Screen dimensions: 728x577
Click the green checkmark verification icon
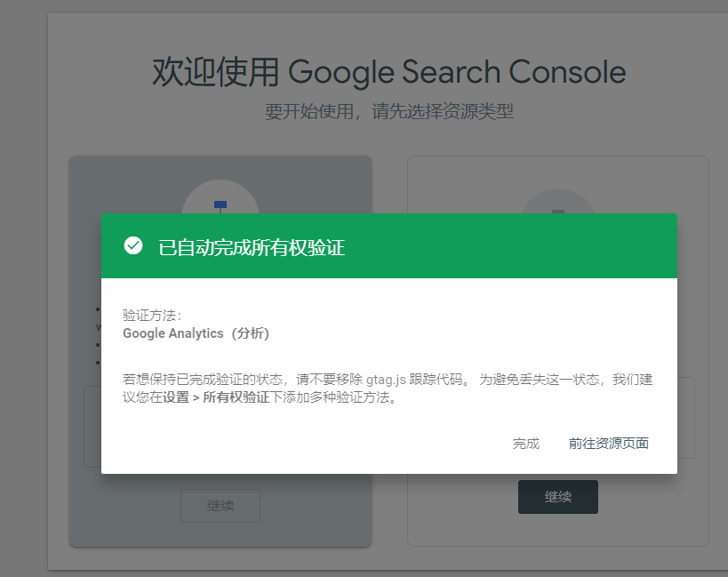133,245
